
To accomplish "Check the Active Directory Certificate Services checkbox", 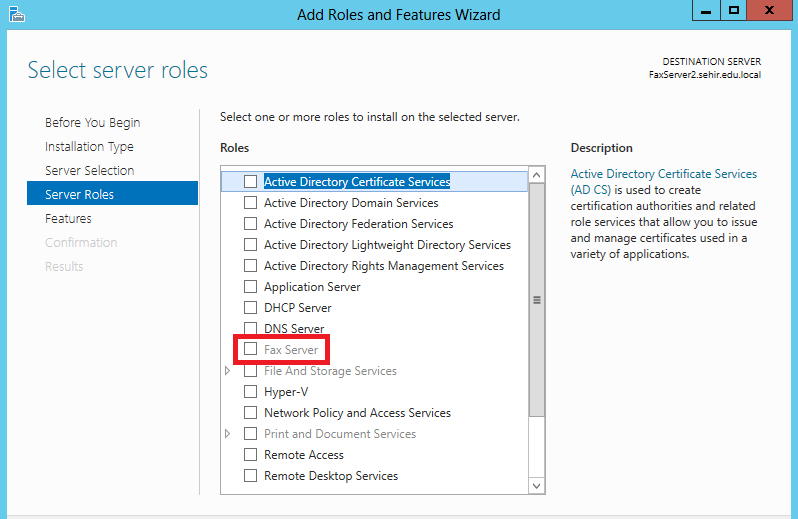I will click(x=250, y=182).
